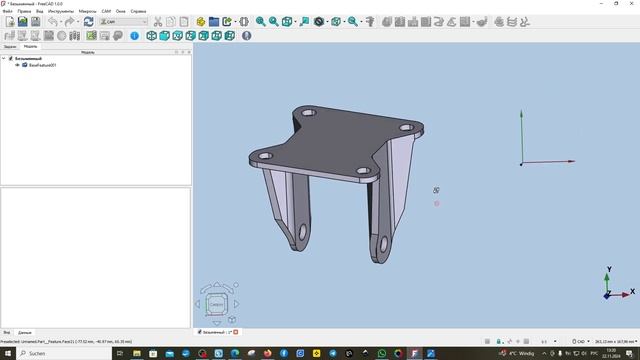The image size is (640, 360).
Task: Click the blue information icon
Action: [134, 36]
